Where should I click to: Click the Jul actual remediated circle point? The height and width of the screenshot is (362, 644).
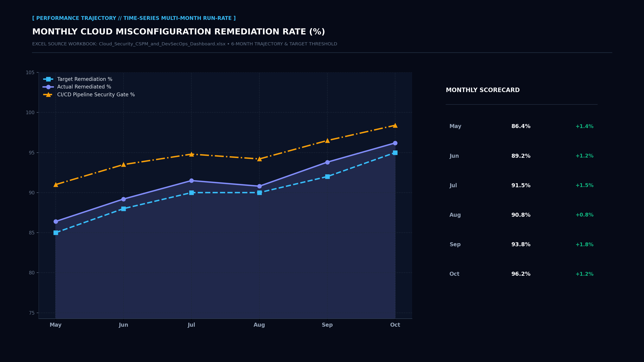tap(191, 181)
